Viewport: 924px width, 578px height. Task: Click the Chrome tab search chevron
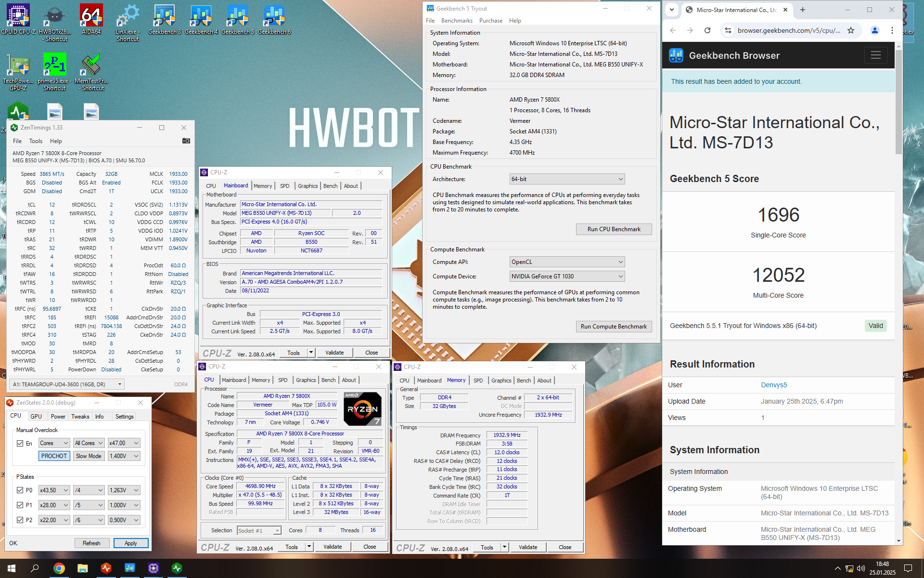pos(672,10)
